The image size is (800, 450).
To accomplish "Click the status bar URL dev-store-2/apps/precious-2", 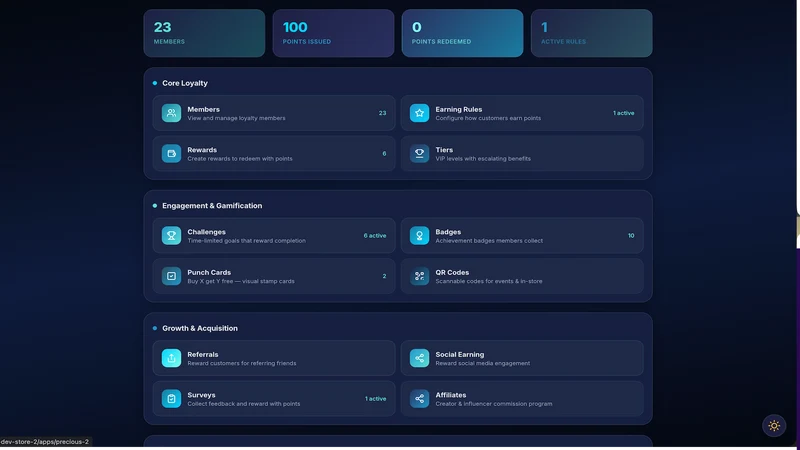I will pos(45,442).
